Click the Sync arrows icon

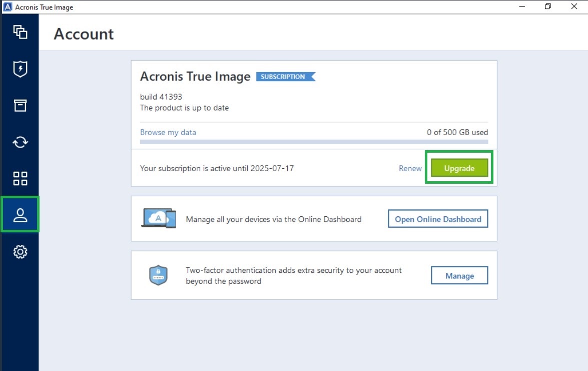20,142
